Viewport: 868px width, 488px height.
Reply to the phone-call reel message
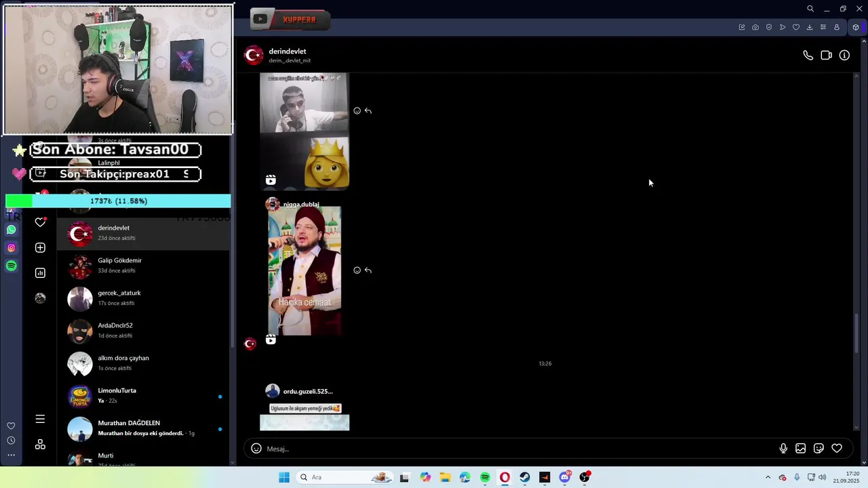coord(368,110)
